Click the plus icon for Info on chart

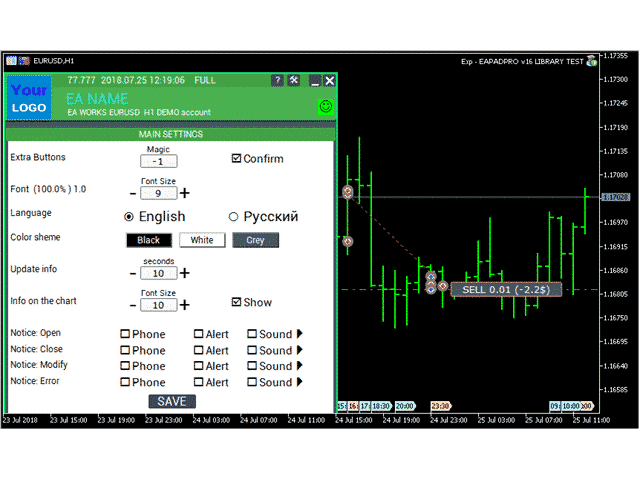185,305
